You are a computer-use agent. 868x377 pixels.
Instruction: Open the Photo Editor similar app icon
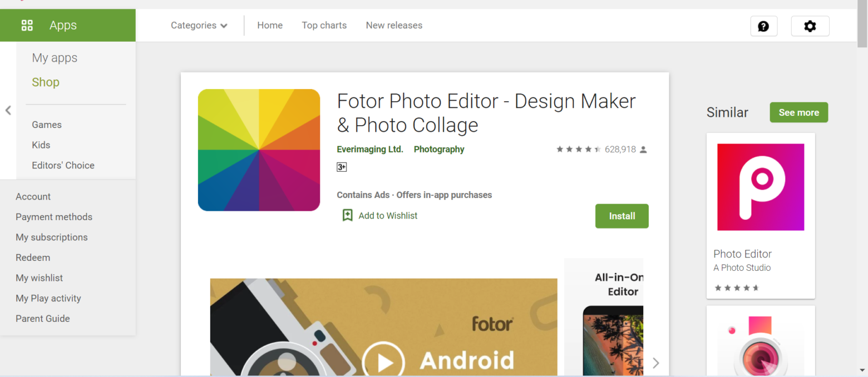(760, 187)
